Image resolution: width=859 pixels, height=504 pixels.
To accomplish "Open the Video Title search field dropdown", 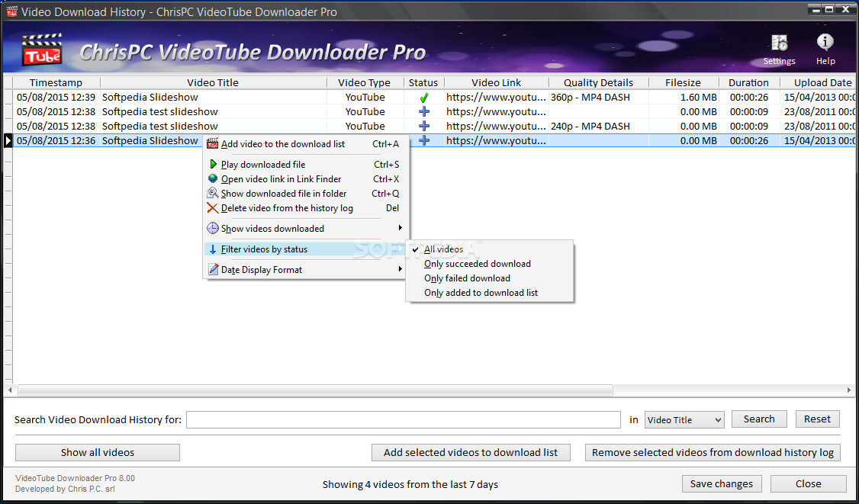I will (x=684, y=420).
